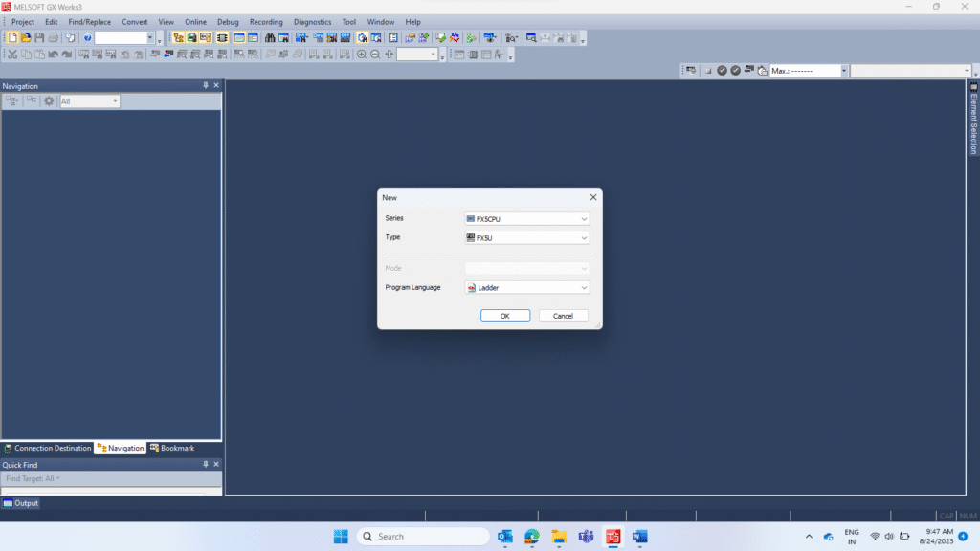Screen dimensions: 980x551
Task: Open the Project menu
Action: point(23,22)
